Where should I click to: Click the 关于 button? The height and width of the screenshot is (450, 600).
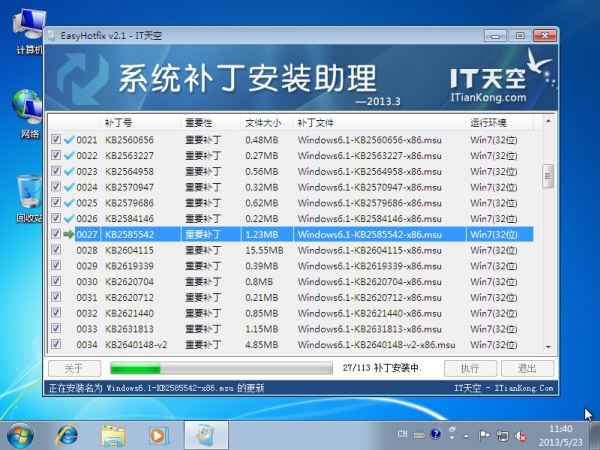pos(75,368)
